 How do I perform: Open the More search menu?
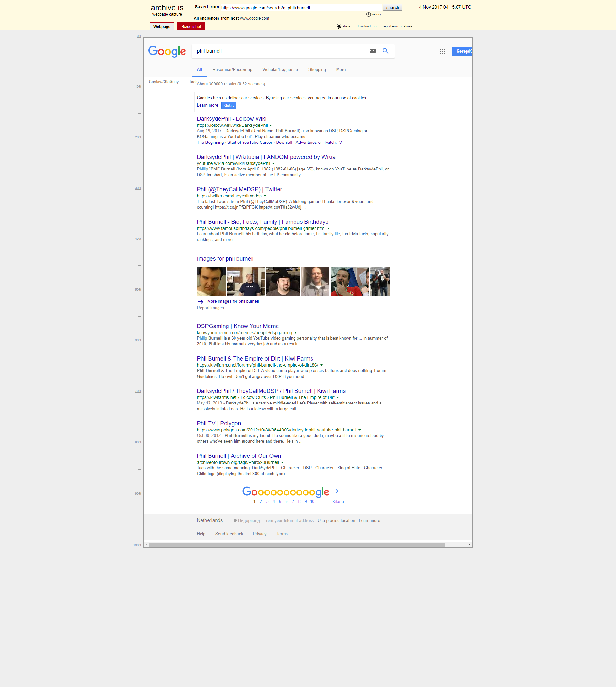click(x=340, y=69)
